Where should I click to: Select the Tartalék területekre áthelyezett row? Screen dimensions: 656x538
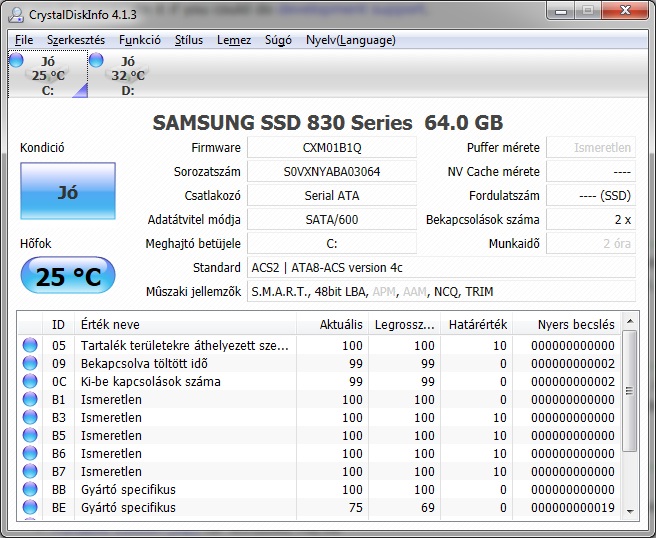(319, 345)
